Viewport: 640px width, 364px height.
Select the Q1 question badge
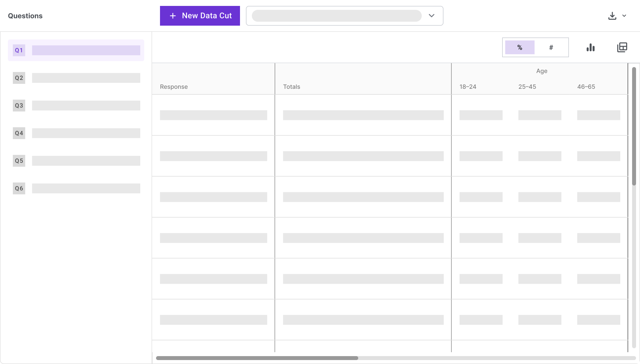19,50
